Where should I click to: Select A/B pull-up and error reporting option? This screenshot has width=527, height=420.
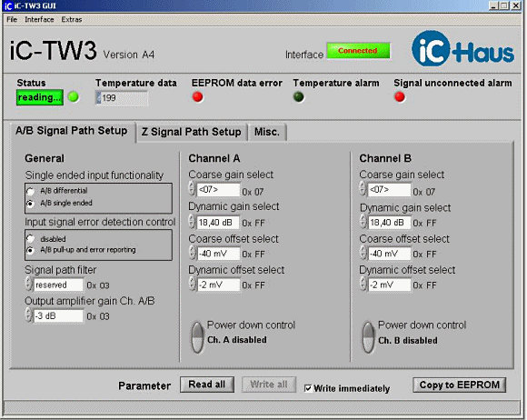[31, 250]
